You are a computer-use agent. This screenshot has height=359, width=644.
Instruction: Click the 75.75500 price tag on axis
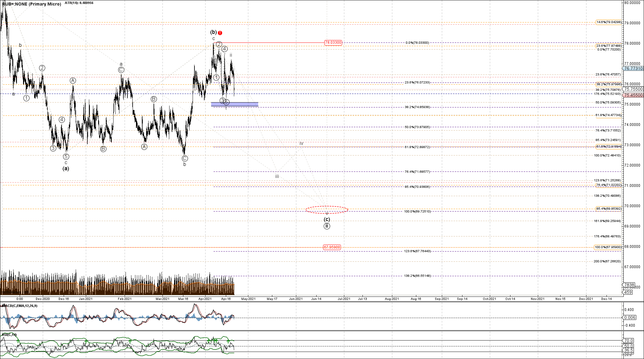(633, 89)
